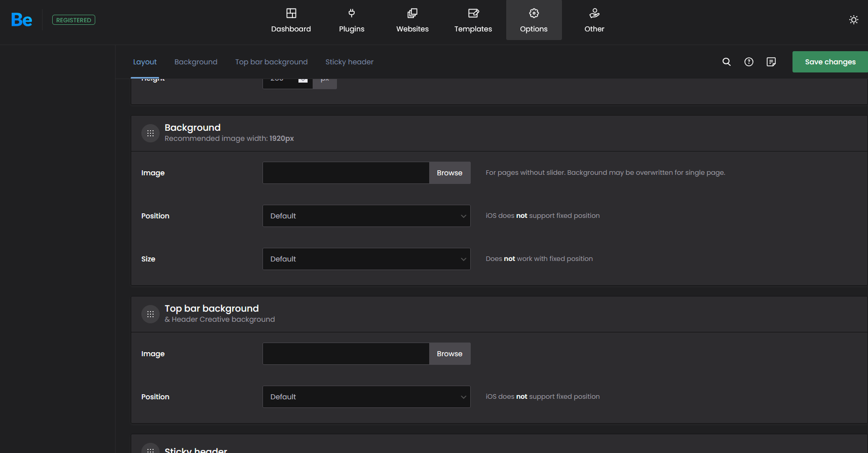Click the Top bar background drag handle
Screen dimensions: 868x453
click(150, 314)
